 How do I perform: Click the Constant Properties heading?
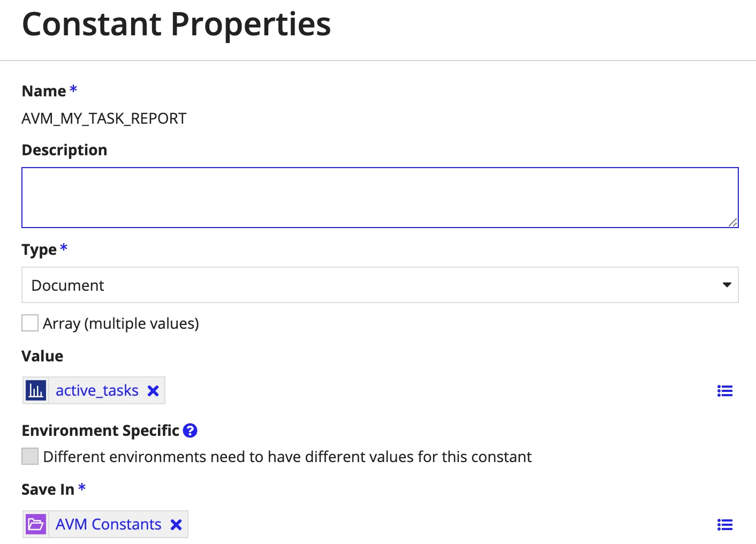(x=177, y=25)
